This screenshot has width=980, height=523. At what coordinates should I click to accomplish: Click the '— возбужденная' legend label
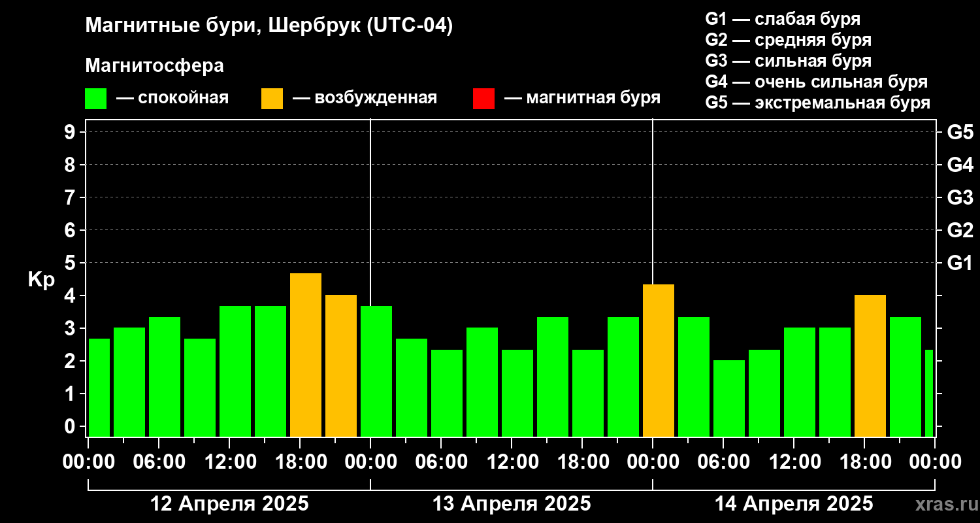tap(365, 98)
